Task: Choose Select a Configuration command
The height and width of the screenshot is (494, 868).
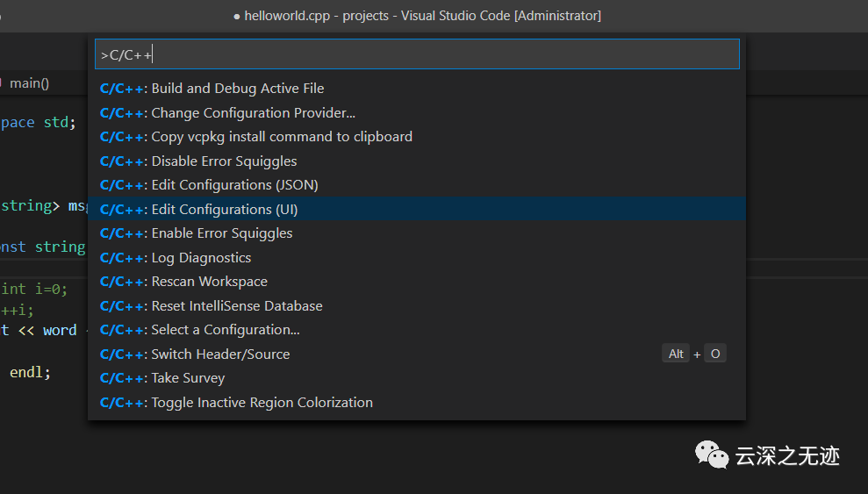Action: 417,330
